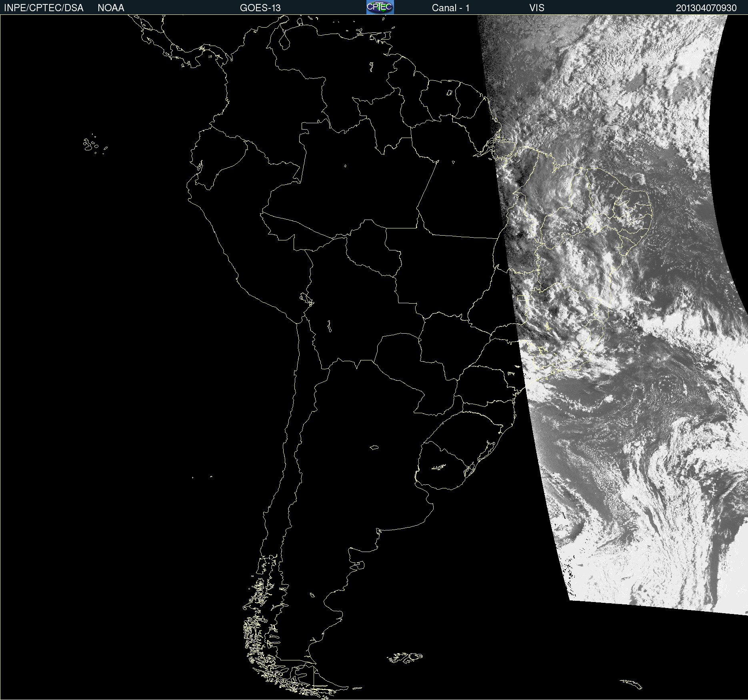The width and height of the screenshot is (748, 700).
Task: Click the INPE/CPTEC/DSA header label
Action: [44, 8]
